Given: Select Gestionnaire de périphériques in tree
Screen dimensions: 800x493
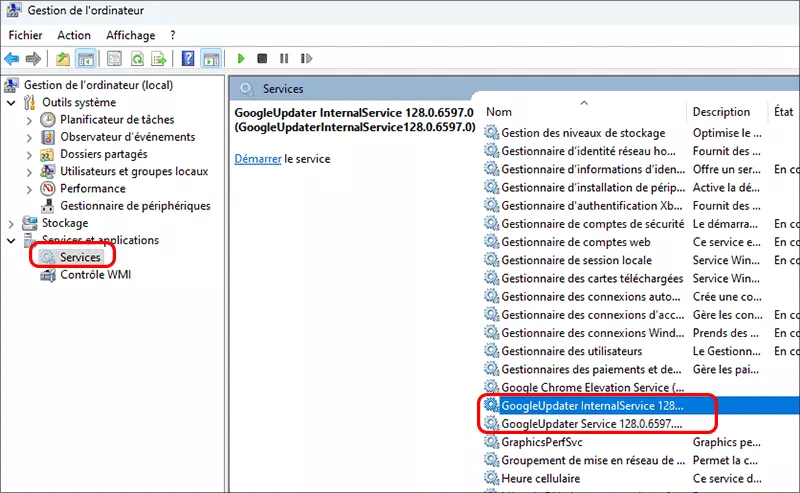Looking at the screenshot, I should (135, 206).
